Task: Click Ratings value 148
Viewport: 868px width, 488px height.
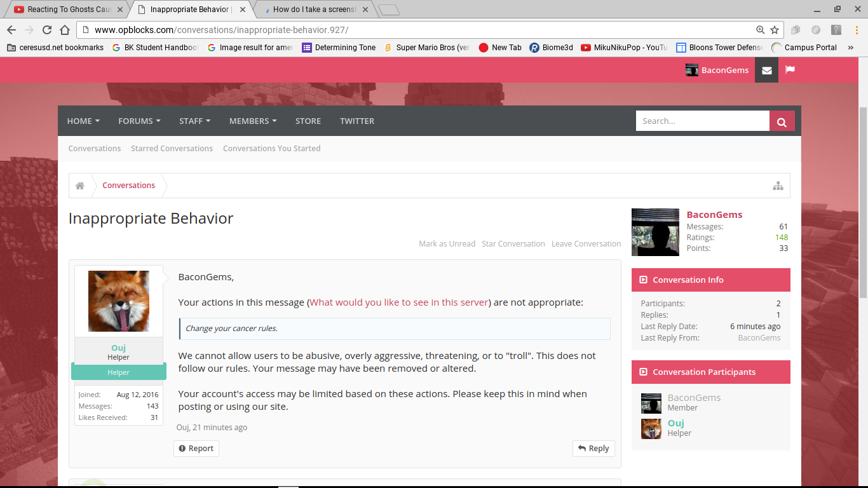Action: (781, 238)
